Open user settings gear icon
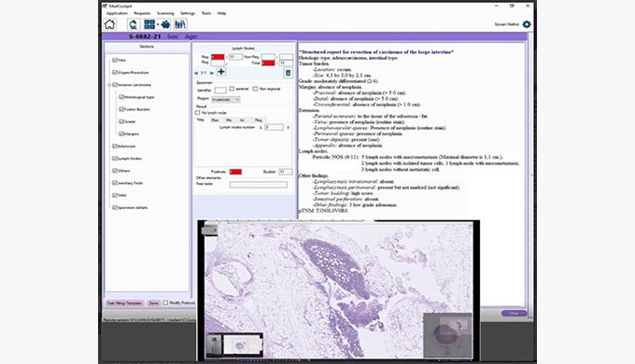The height and width of the screenshot is (364, 635). [x=527, y=24]
